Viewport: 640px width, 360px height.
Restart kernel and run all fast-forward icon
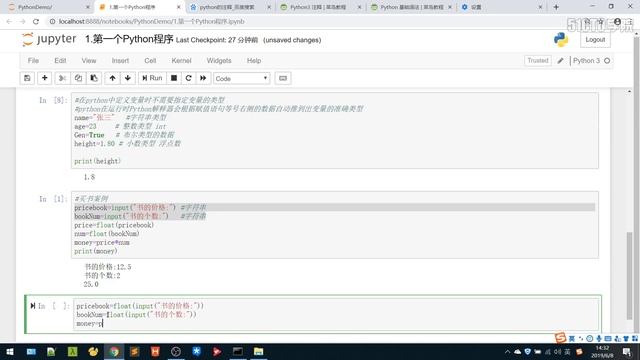coord(203,78)
